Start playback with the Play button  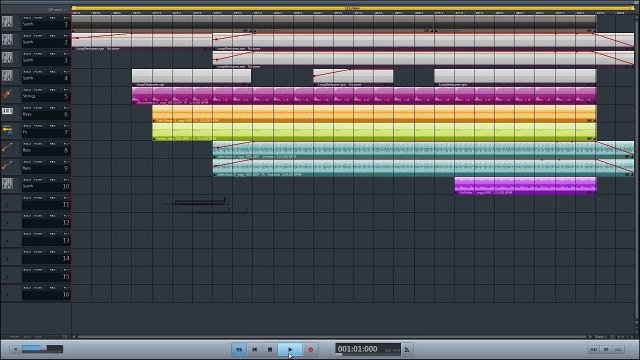click(290, 349)
